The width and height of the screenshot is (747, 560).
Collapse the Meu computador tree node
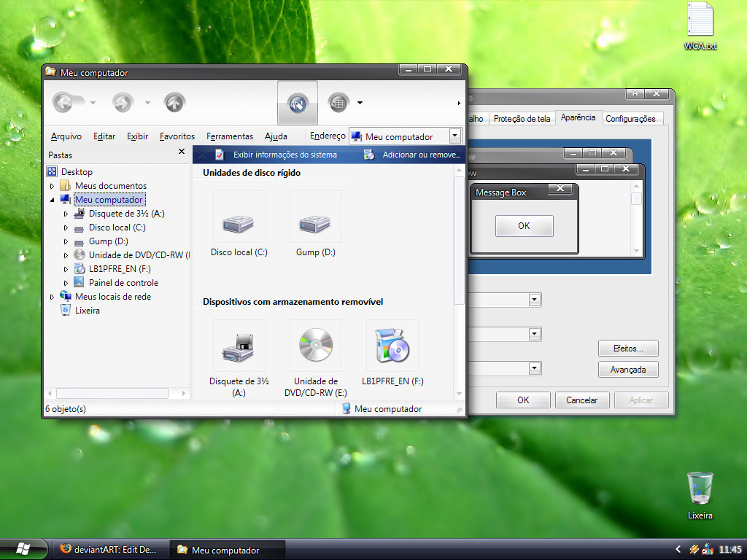[52, 200]
